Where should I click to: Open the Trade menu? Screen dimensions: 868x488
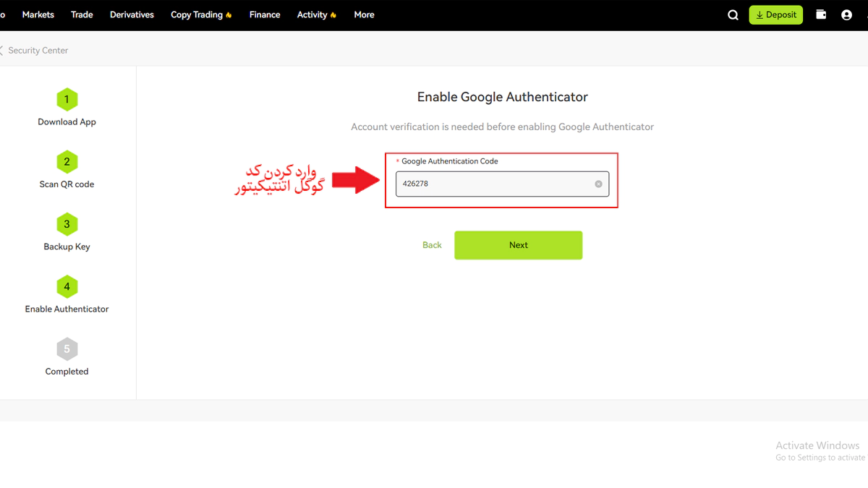pos(82,14)
